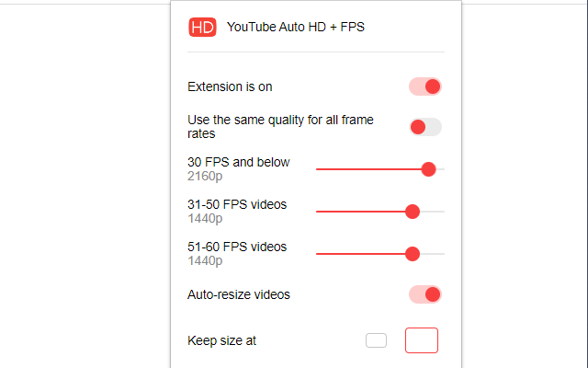Viewport: 588px width, 368px height.
Task: Select the smaller Keep size at box
Action: click(x=376, y=340)
